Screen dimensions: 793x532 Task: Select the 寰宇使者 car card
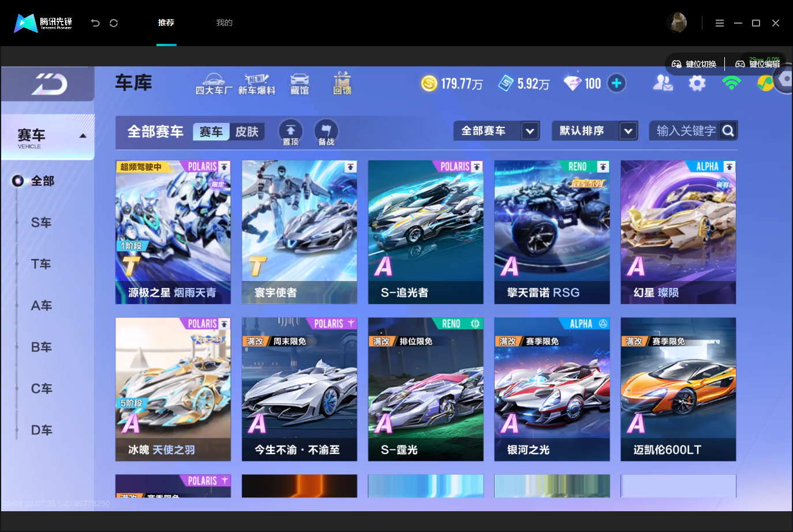(300, 233)
